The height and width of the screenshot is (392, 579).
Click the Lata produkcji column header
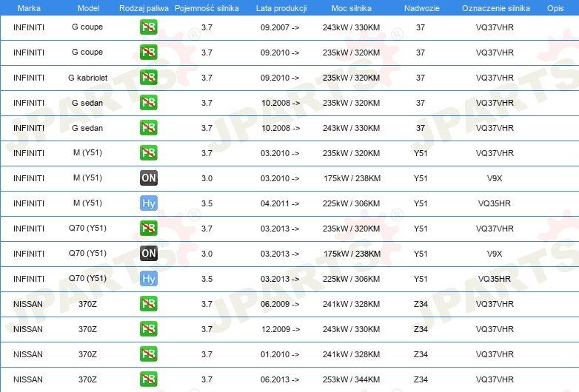pos(281,8)
